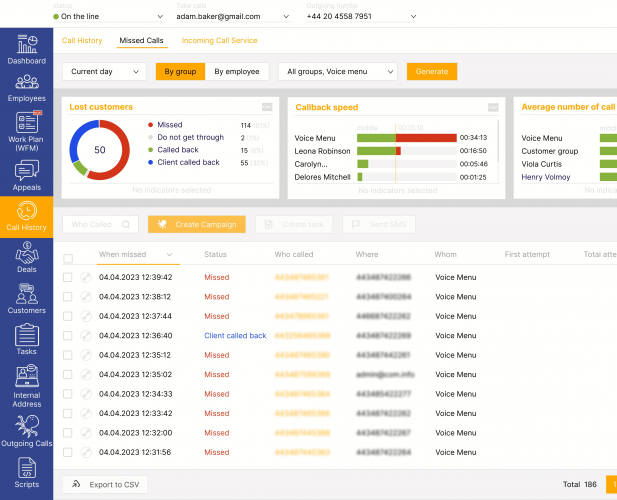Check the row for 04.04.2023 12:34:33
The width and height of the screenshot is (617, 500).
click(68, 394)
